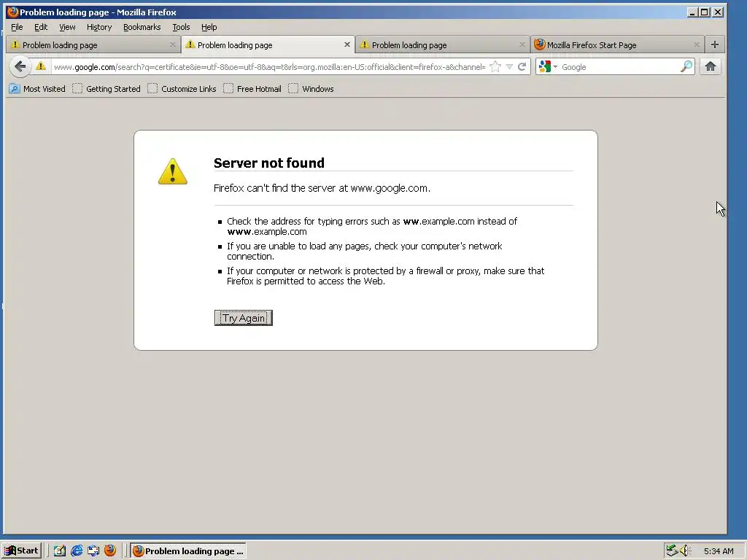Minimize the Firefox window
Screen dimensions: 747x560
692,12
